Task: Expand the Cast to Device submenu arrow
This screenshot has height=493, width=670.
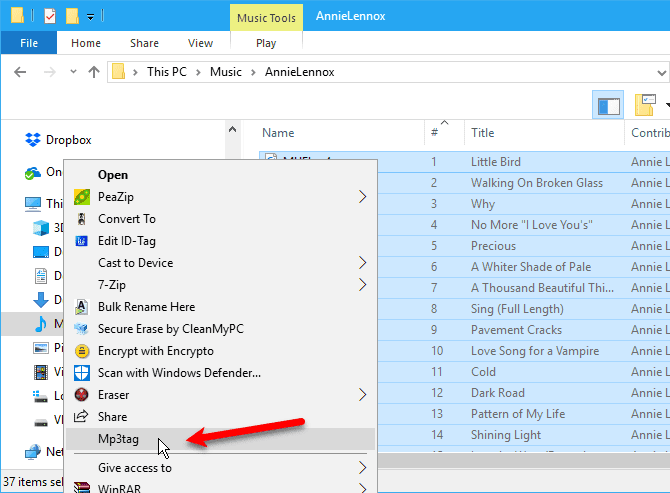Action: click(x=362, y=263)
